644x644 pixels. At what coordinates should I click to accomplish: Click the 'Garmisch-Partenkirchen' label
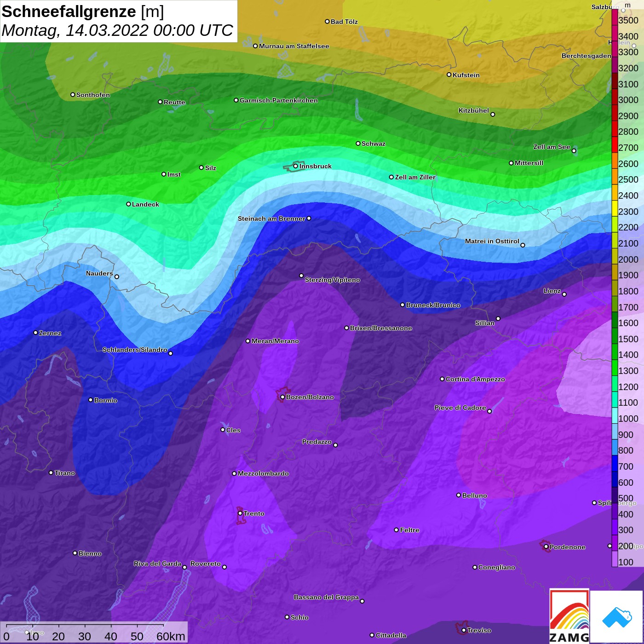pos(279,100)
